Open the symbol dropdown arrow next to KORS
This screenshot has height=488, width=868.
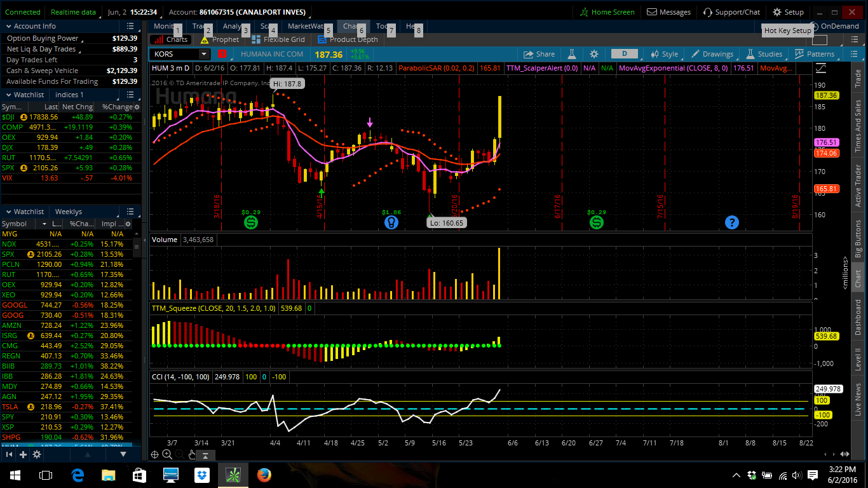pos(203,55)
